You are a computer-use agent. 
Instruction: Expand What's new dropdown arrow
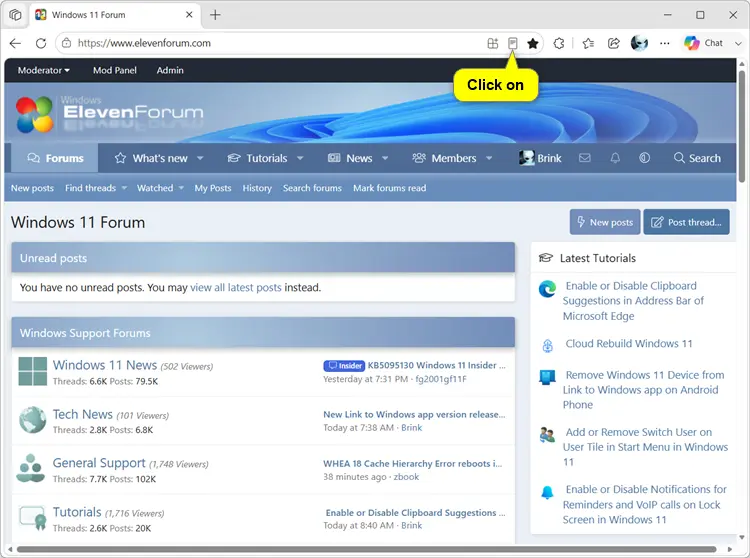tap(200, 158)
